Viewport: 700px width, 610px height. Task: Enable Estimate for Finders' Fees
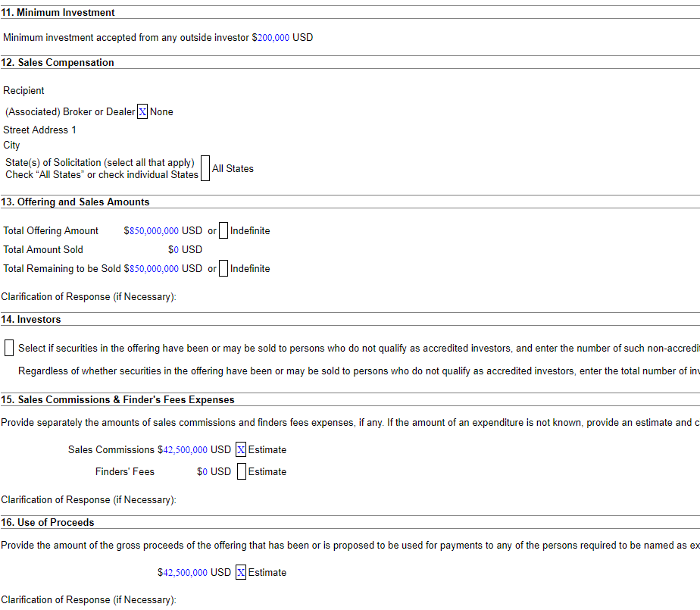click(x=240, y=471)
